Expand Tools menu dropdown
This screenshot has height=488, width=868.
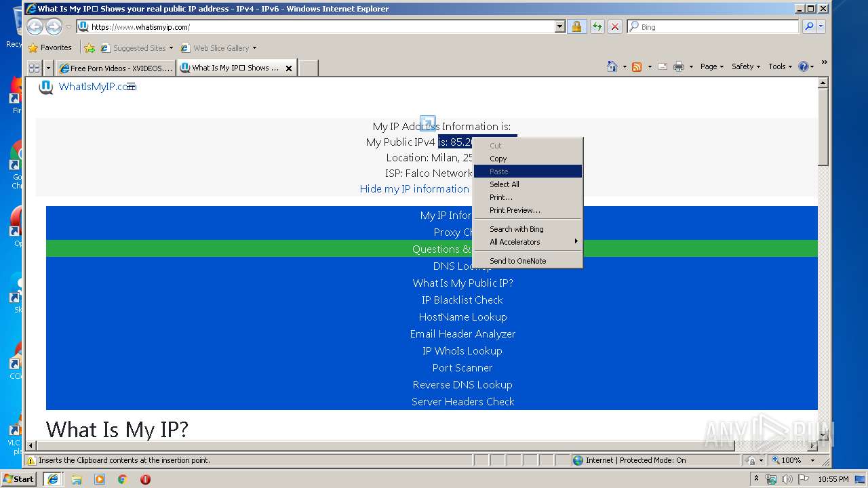click(x=781, y=66)
